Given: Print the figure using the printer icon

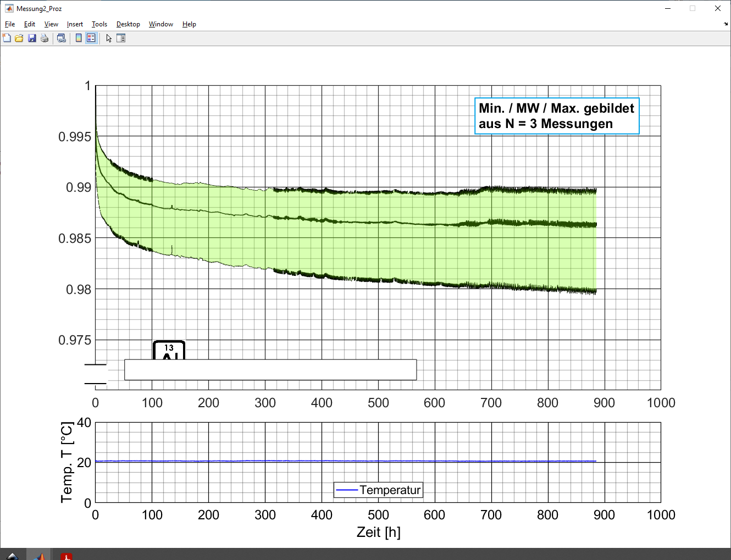Looking at the screenshot, I should (x=45, y=38).
